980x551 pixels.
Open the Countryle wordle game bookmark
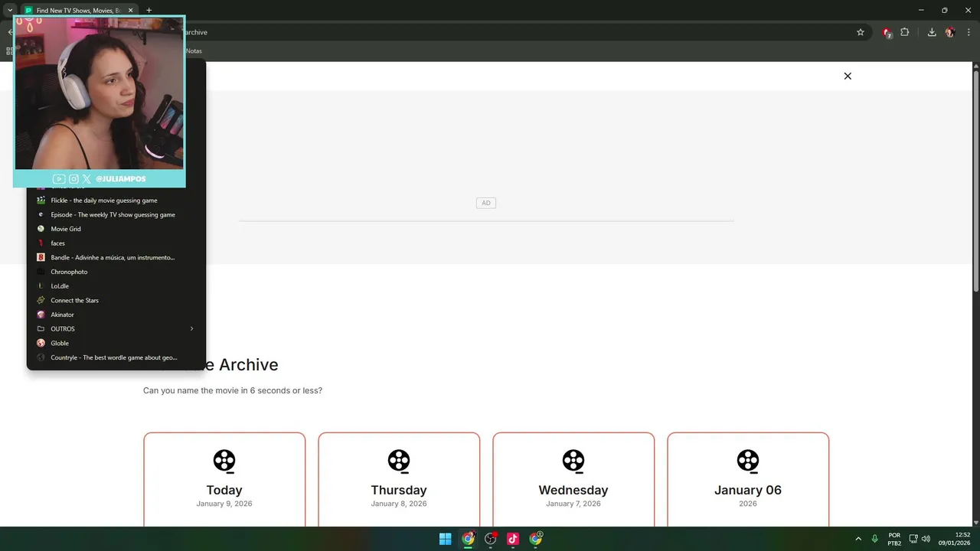click(x=113, y=357)
